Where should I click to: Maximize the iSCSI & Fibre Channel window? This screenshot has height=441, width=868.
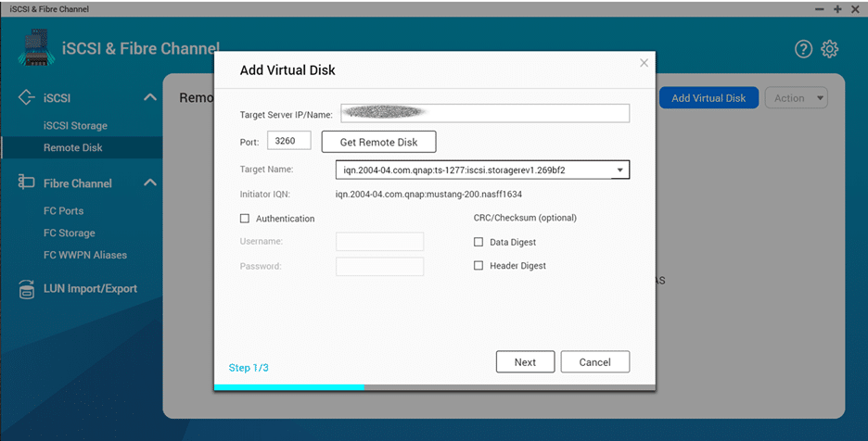coord(837,9)
